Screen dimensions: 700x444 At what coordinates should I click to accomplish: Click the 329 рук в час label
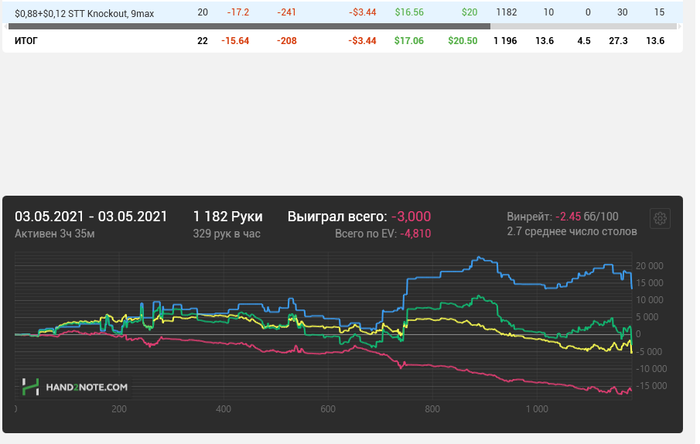(x=226, y=234)
